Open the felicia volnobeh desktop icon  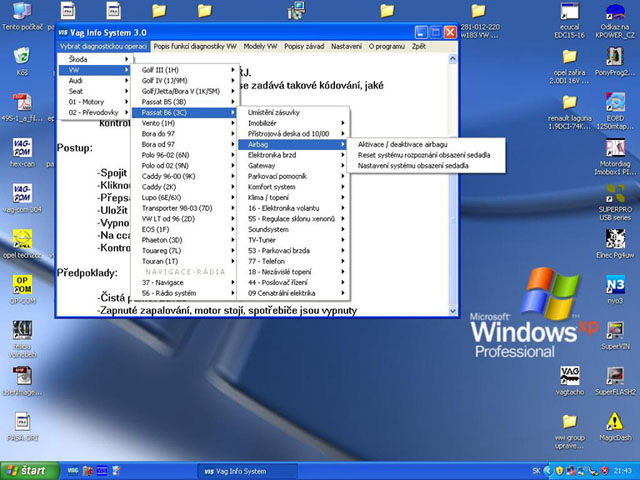pos(22,339)
